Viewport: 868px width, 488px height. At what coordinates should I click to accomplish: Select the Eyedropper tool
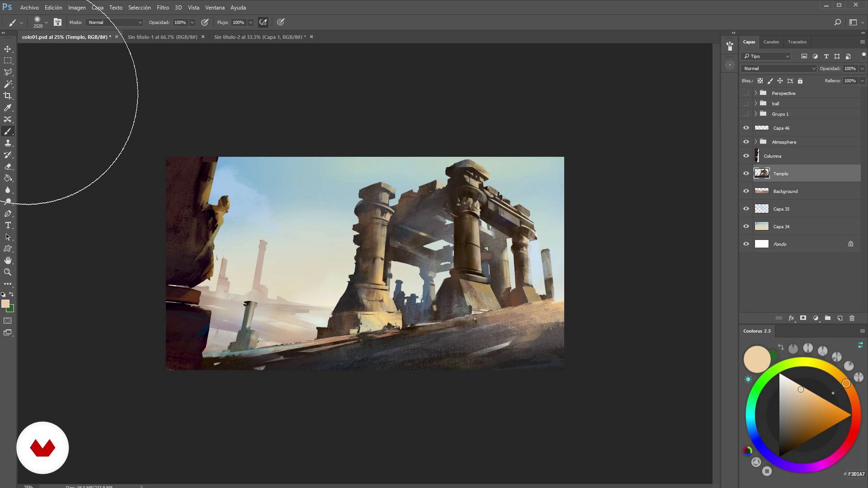(x=8, y=108)
